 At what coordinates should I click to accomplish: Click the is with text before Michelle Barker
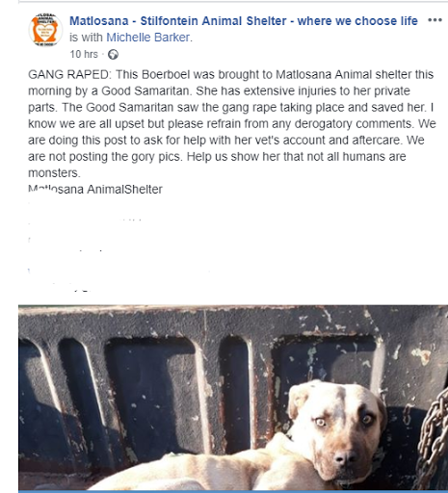pyautogui.click(x=86, y=38)
